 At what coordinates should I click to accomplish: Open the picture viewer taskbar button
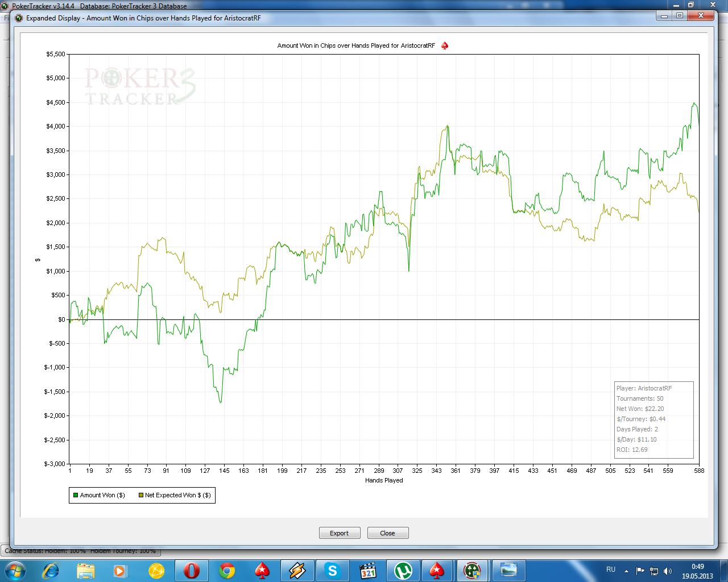[508, 571]
